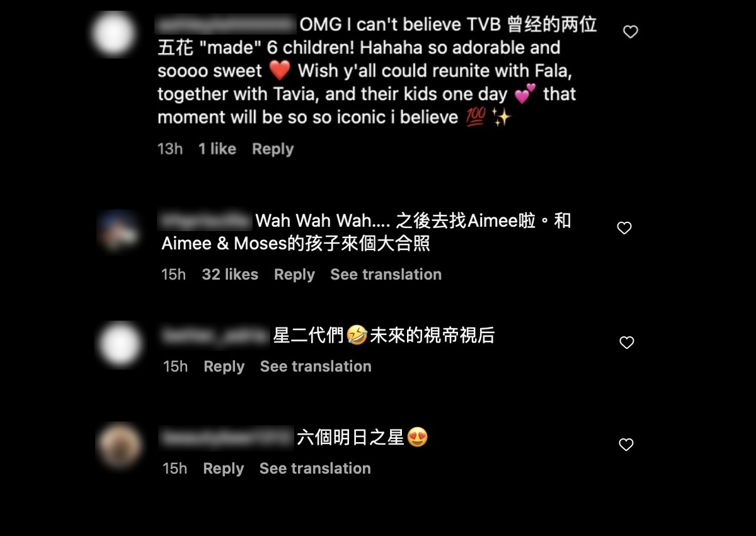Open fourth commenter's brown avatar
Viewport: 756px width, 536px height.
coord(119,445)
